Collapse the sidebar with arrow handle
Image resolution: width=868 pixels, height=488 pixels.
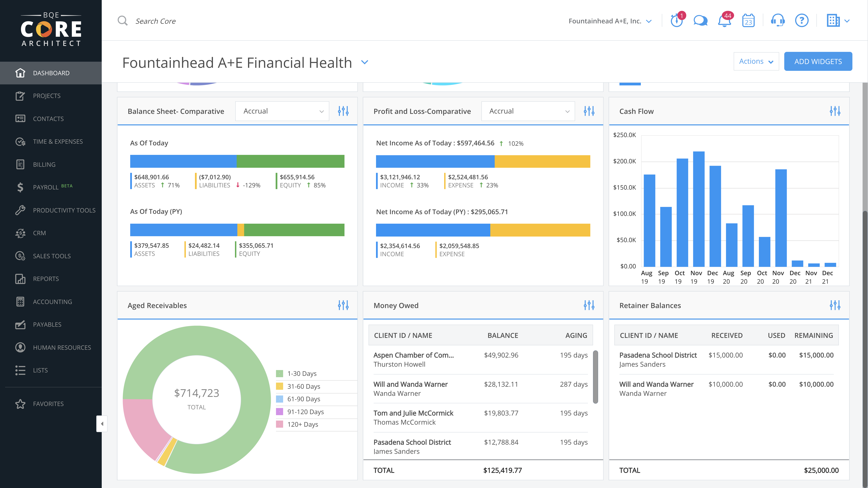[102, 424]
